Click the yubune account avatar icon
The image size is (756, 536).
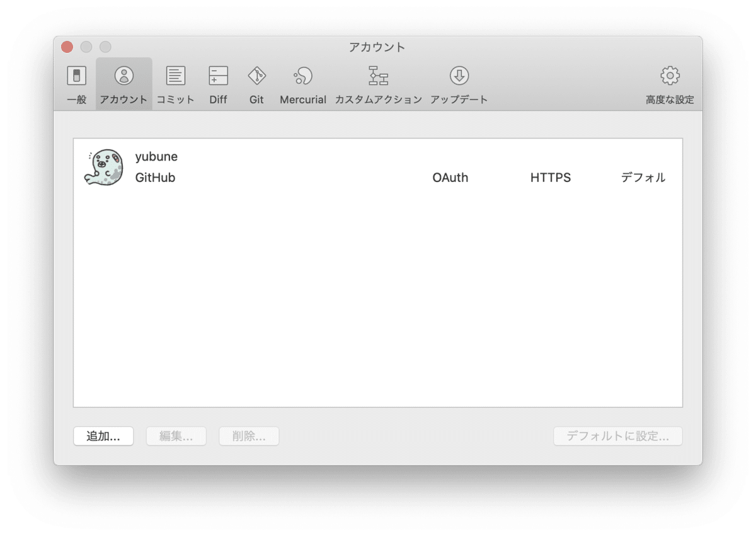[106, 166]
